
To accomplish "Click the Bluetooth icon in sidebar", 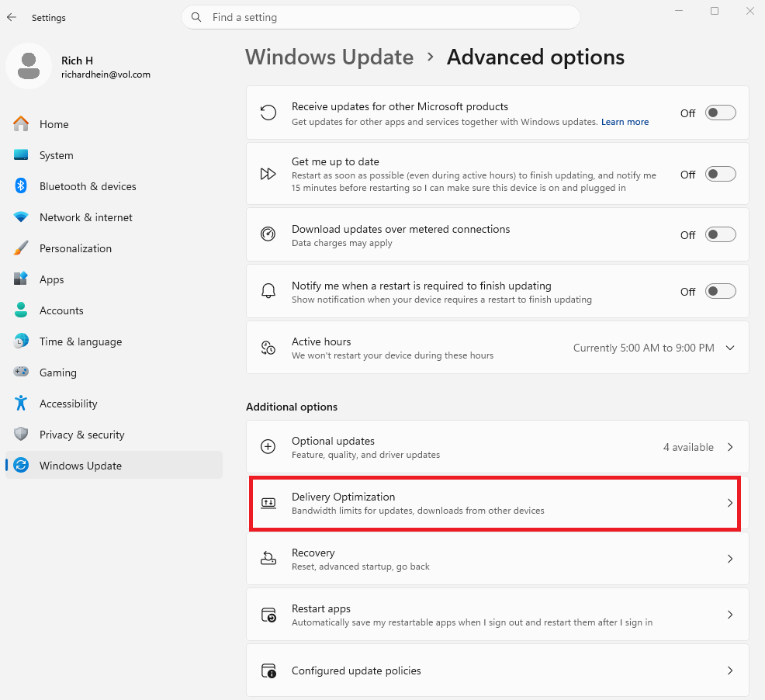I will tap(21, 186).
